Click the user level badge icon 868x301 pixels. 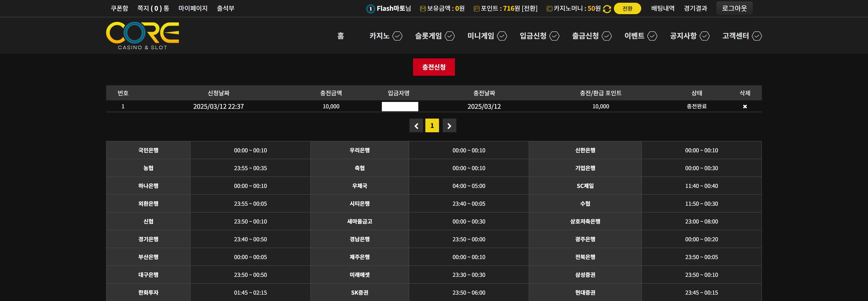tap(370, 9)
